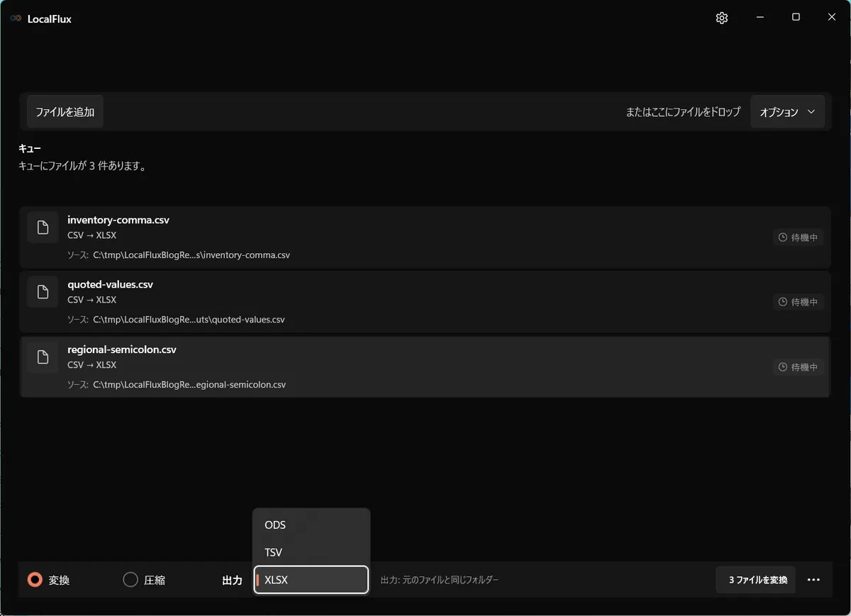The width and height of the screenshot is (851, 616).
Task: Click the source path of inventory-comma.csv
Action: [x=191, y=255]
